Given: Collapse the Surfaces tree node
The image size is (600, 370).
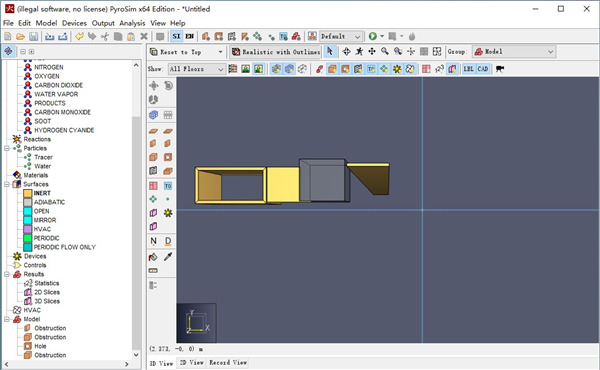Looking at the screenshot, I should 7,184.
